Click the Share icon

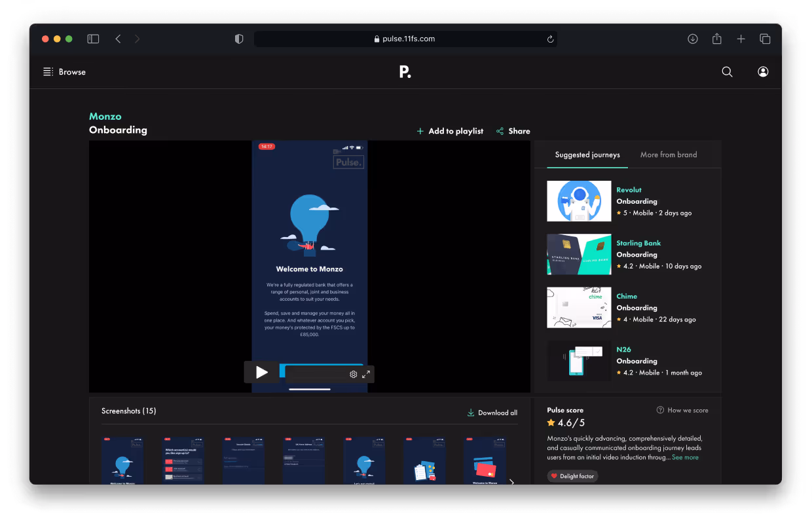click(500, 131)
